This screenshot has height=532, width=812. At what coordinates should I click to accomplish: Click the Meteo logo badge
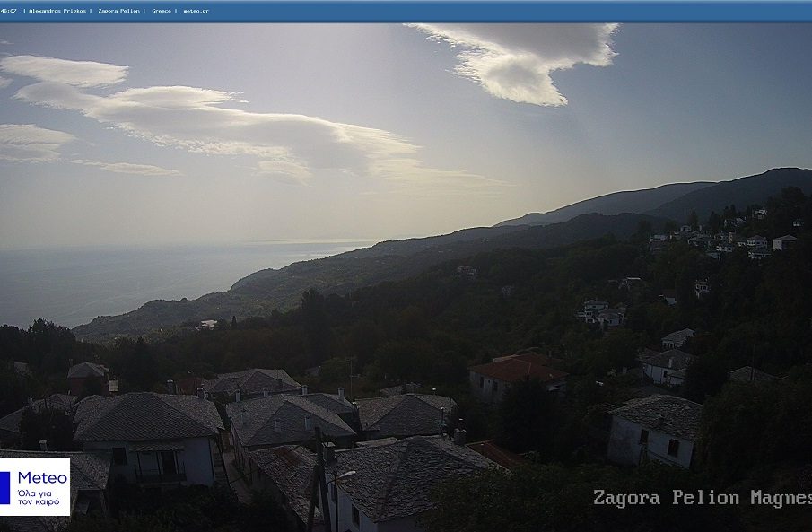[x=35, y=486]
